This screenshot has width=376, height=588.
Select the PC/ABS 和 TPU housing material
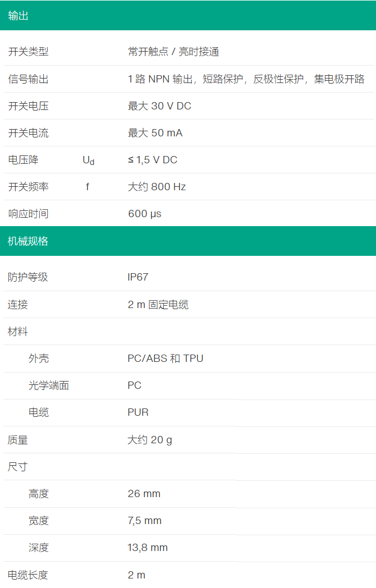(165, 359)
